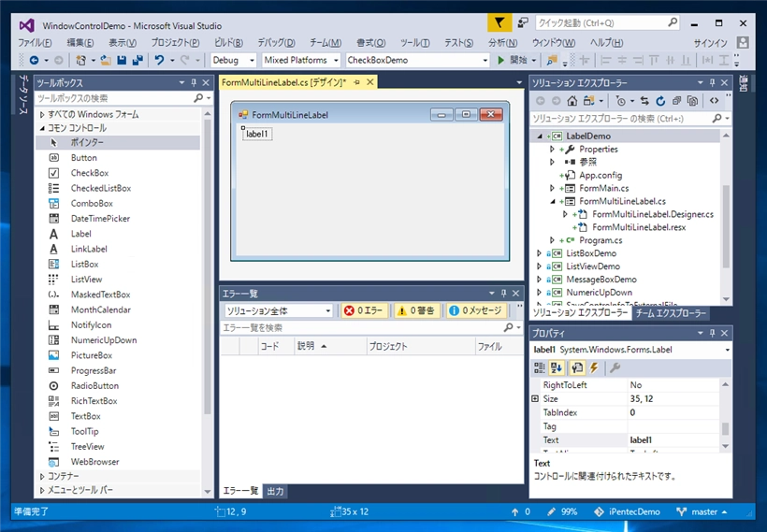
Task: Click the Events lightning bolt icon
Action: coord(594,367)
